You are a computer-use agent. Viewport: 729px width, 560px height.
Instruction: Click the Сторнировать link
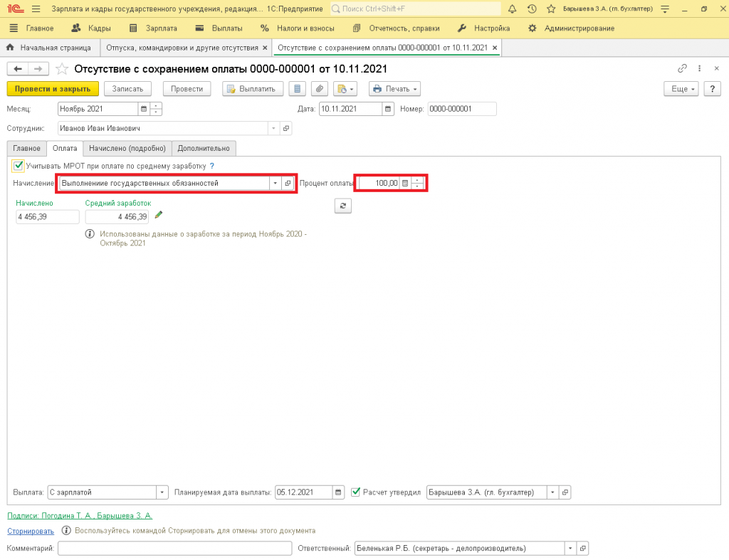pos(31,531)
